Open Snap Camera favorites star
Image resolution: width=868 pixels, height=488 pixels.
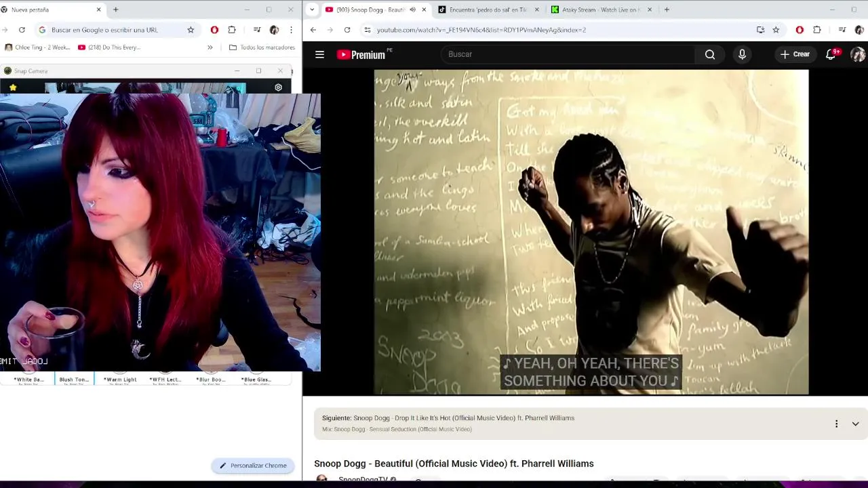click(x=12, y=87)
